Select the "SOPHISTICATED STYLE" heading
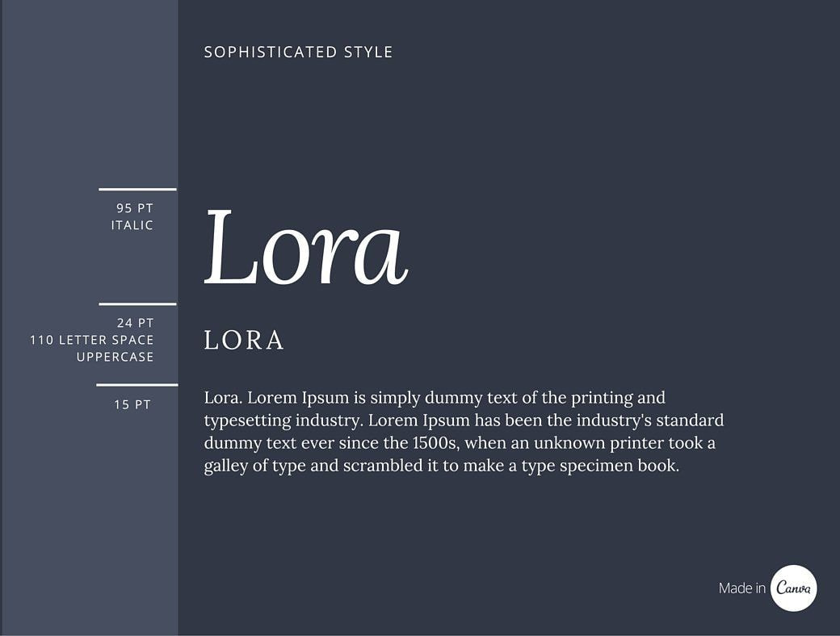Image resolution: width=840 pixels, height=636 pixels. coord(298,52)
